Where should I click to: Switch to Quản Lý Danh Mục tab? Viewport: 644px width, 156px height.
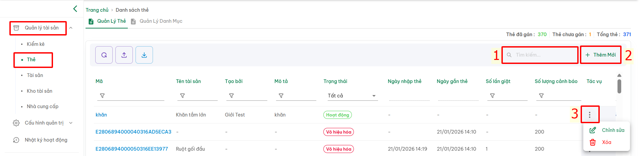[x=161, y=21]
